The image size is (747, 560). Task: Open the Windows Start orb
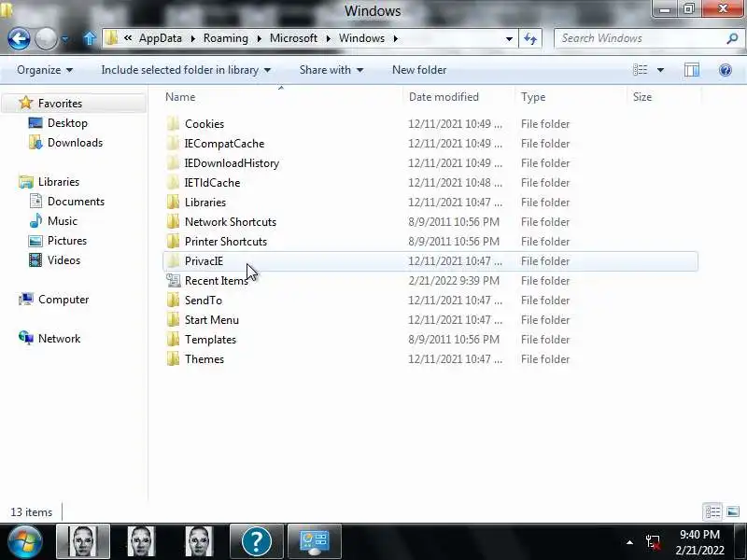tap(24, 541)
